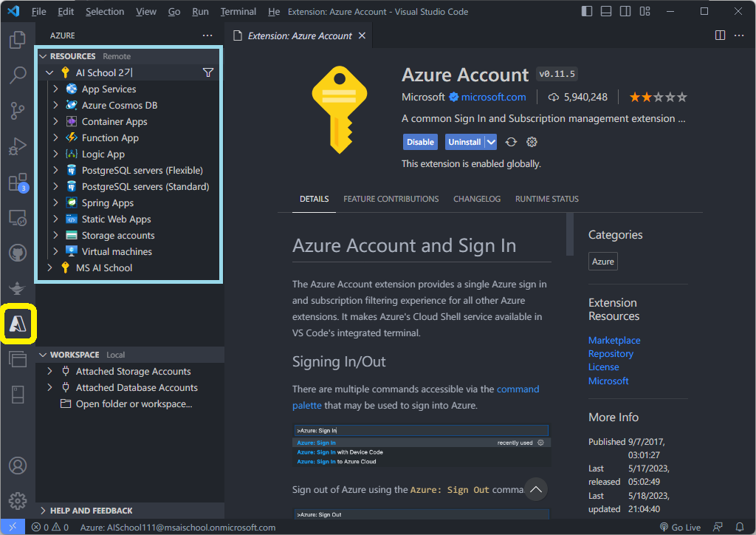
Task: Click the remote window status icon
Action: pyautogui.click(x=13, y=527)
